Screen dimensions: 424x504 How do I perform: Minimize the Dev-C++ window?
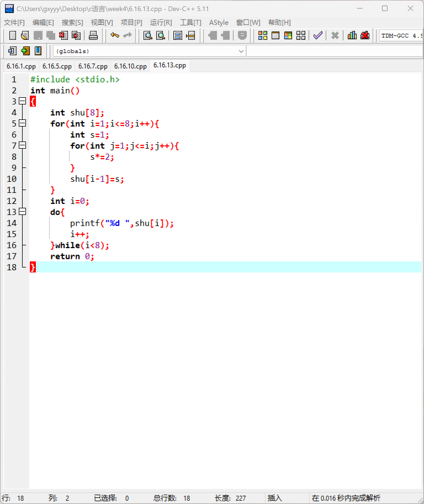pos(360,9)
